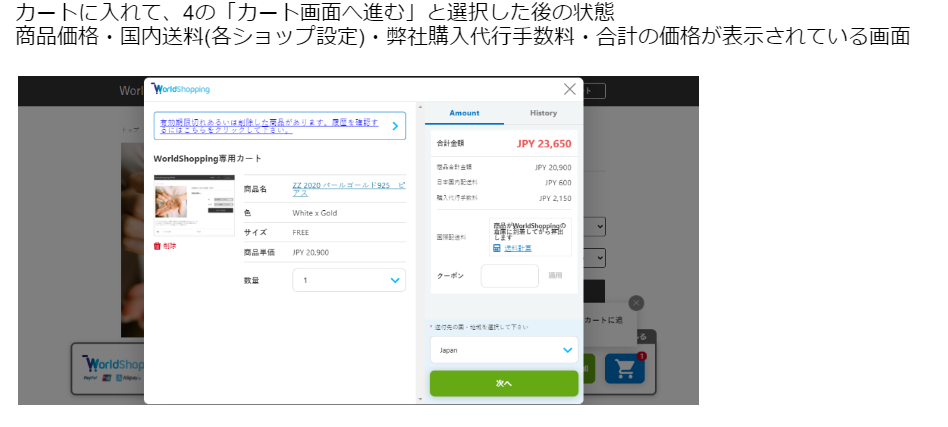Click the WorldShopping専用カート heading
Viewport: 948px width, 427px height.
pos(208,158)
